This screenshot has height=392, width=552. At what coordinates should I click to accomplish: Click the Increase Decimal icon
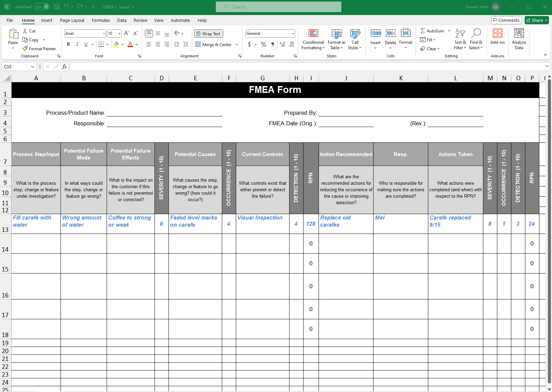tap(282, 44)
